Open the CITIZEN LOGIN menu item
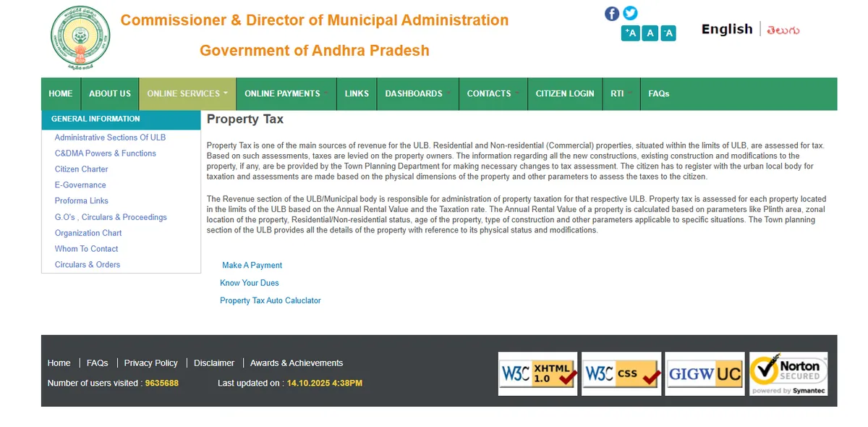Viewport: 868px width, 427px height. point(564,93)
